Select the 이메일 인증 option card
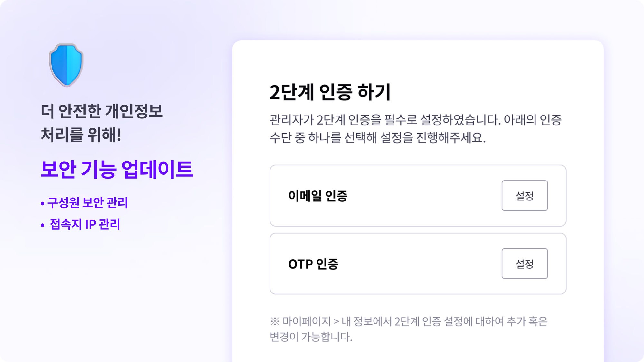The height and width of the screenshot is (362, 644). pyautogui.click(x=418, y=196)
